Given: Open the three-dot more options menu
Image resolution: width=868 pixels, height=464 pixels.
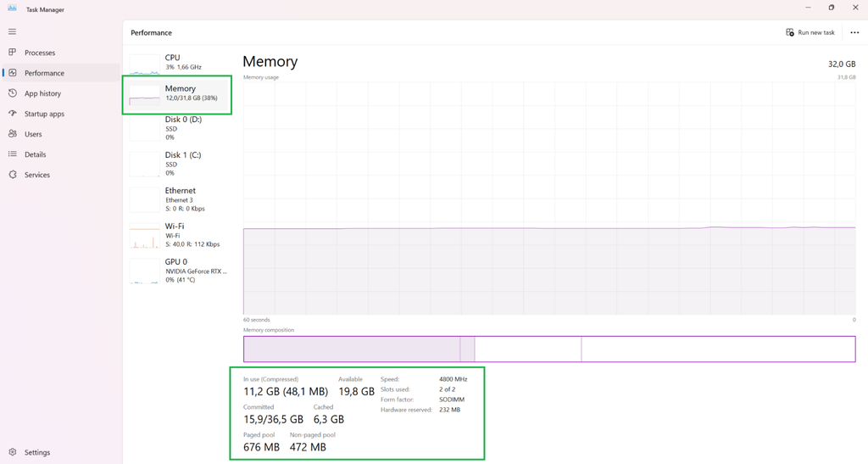Looking at the screenshot, I should [x=854, y=32].
